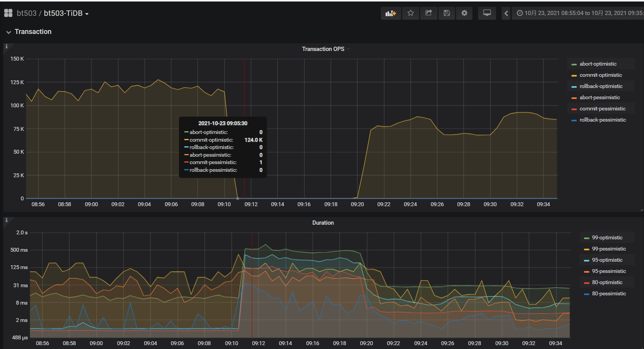Click the Grafana dashboard grid icon
Viewport: 644px width, 349px height.
point(8,13)
